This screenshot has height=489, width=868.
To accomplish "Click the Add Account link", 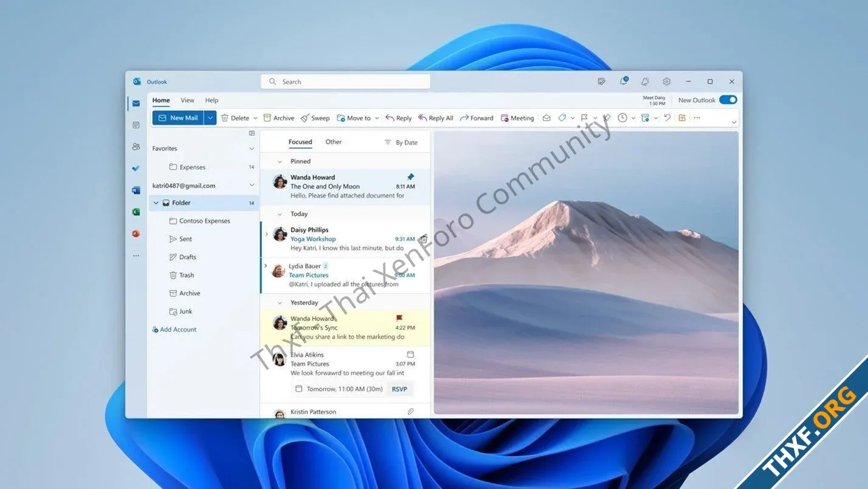I will click(x=174, y=330).
